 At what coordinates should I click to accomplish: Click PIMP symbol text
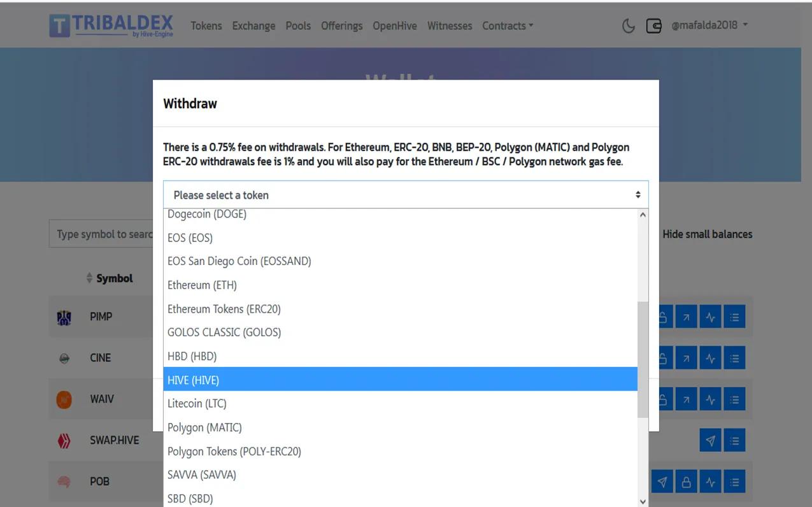pos(101,317)
